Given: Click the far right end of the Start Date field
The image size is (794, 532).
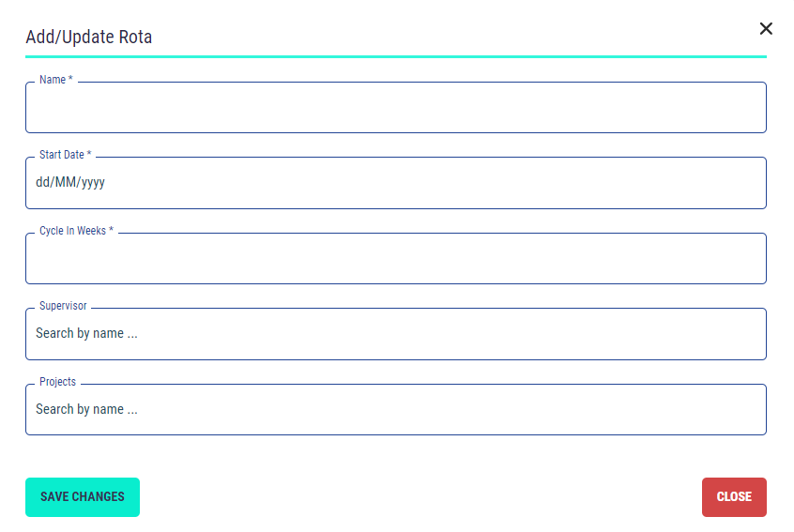Looking at the screenshot, I should click(751, 183).
